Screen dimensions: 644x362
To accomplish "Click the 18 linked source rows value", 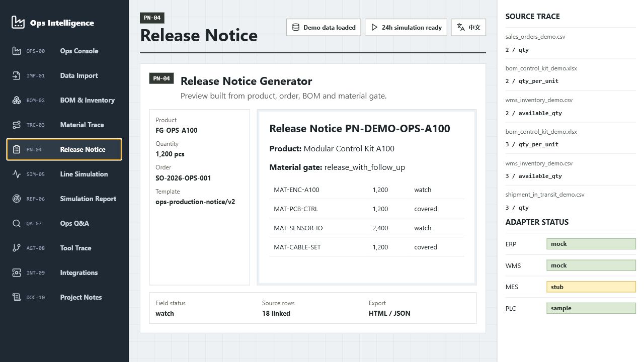I will [276, 313].
